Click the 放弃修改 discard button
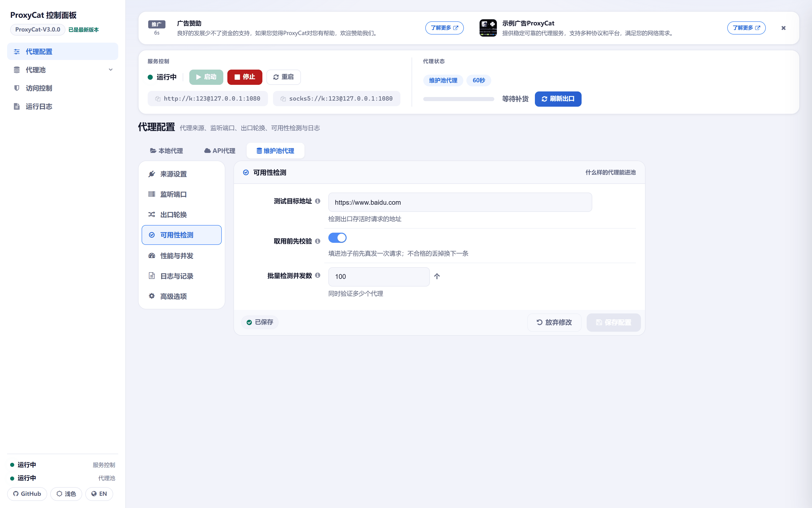 [x=554, y=322]
